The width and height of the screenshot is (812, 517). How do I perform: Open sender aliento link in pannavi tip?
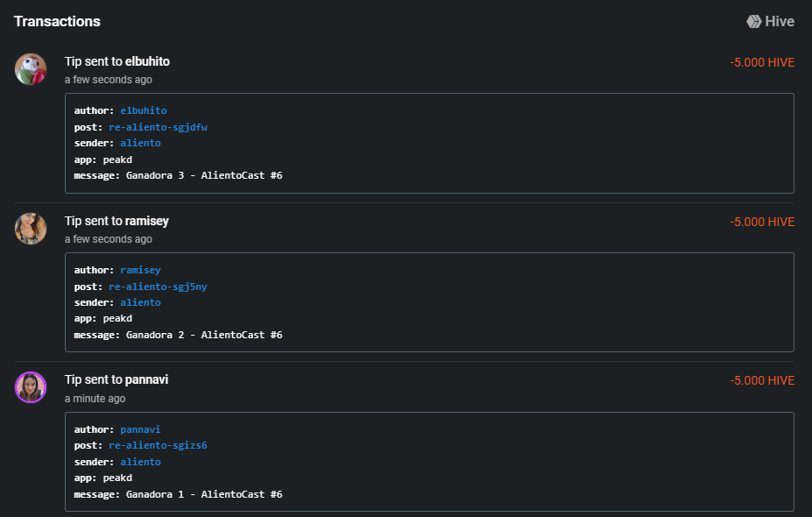coord(140,462)
